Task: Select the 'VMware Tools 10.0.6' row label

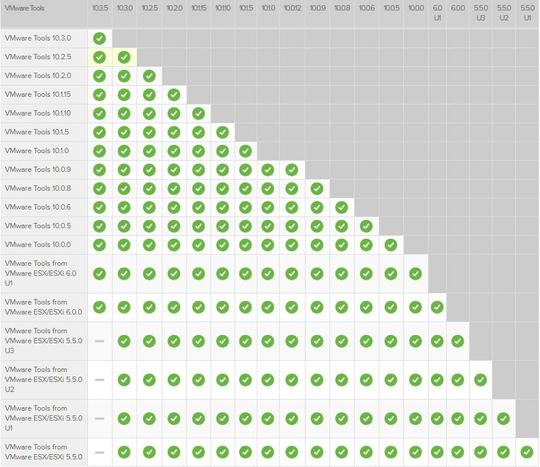Action: [x=38, y=207]
